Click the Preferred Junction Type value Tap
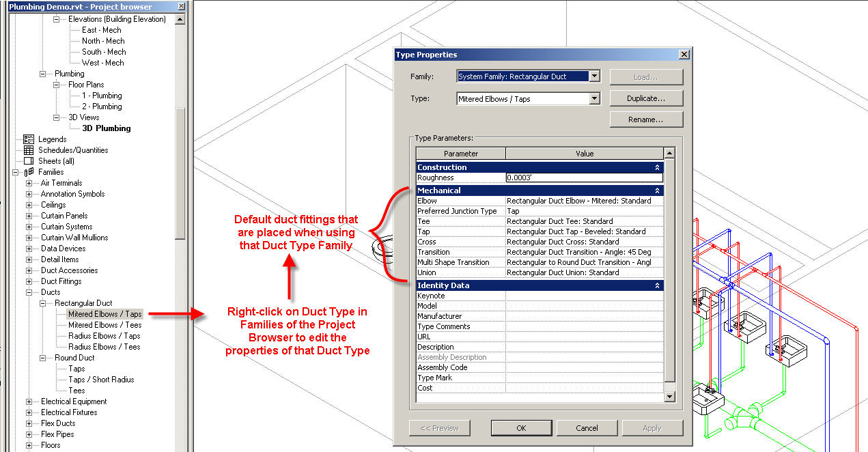This screenshot has width=868, height=452. pyautogui.click(x=585, y=211)
